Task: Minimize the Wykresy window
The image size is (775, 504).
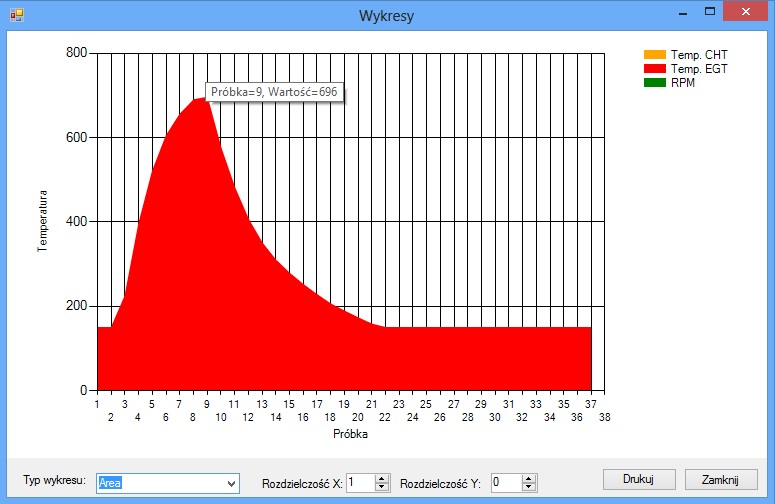Action: [x=682, y=13]
